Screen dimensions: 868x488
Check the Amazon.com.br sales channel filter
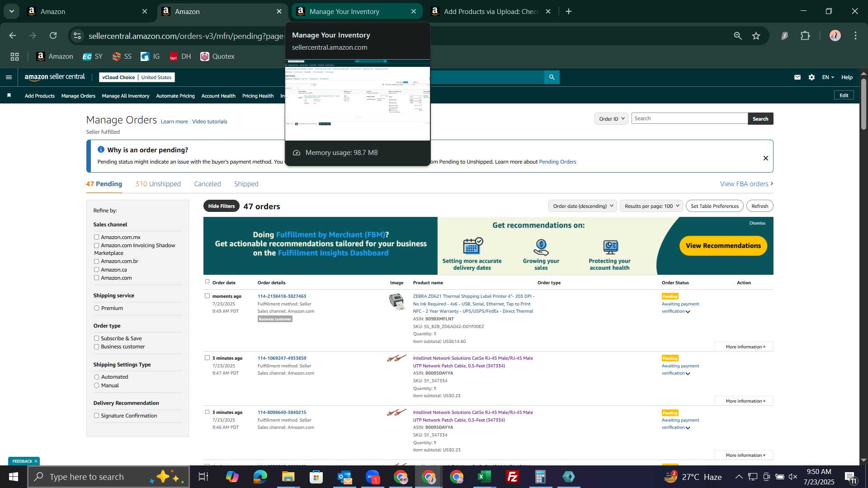[x=96, y=261]
